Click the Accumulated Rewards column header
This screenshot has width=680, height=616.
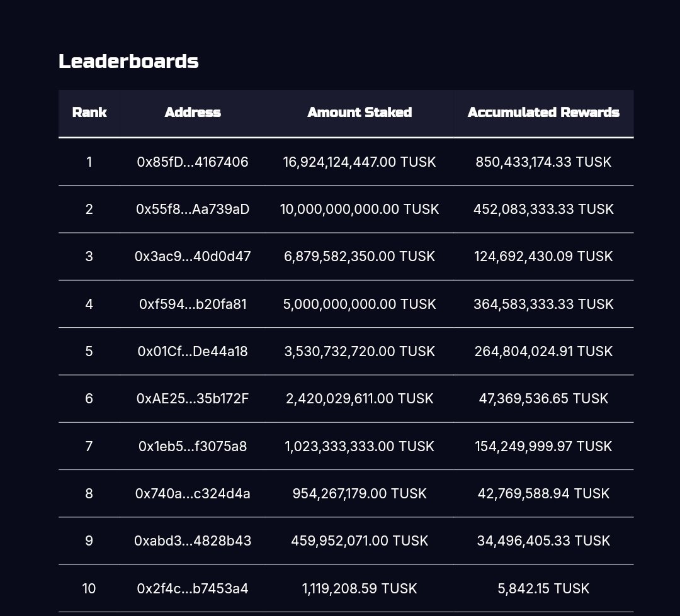(543, 112)
